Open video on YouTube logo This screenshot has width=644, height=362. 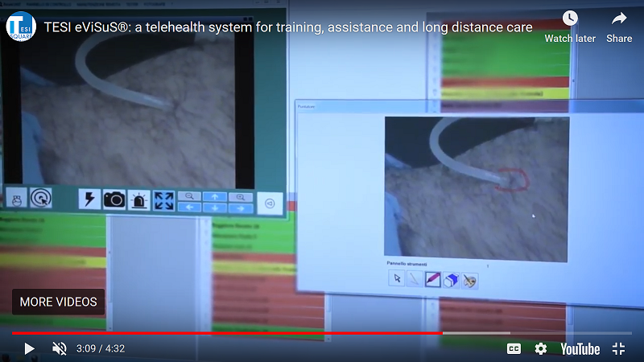click(x=580, y=349)
